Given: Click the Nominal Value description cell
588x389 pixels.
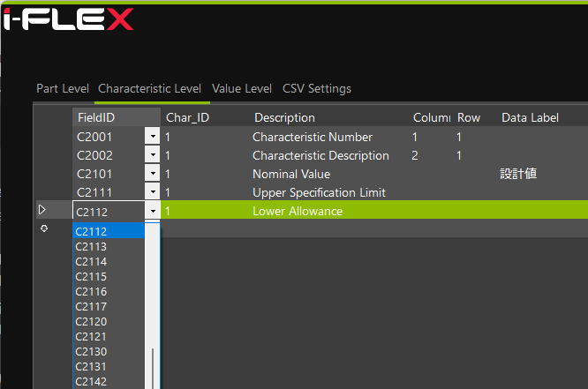Looking at the screenshot, I should click(x=291, y=174).
